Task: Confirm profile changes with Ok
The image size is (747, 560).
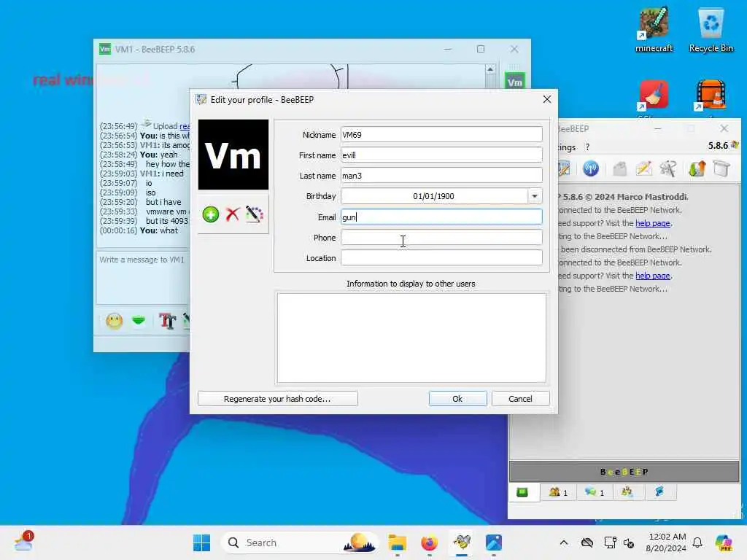Action: pos(458,399)
